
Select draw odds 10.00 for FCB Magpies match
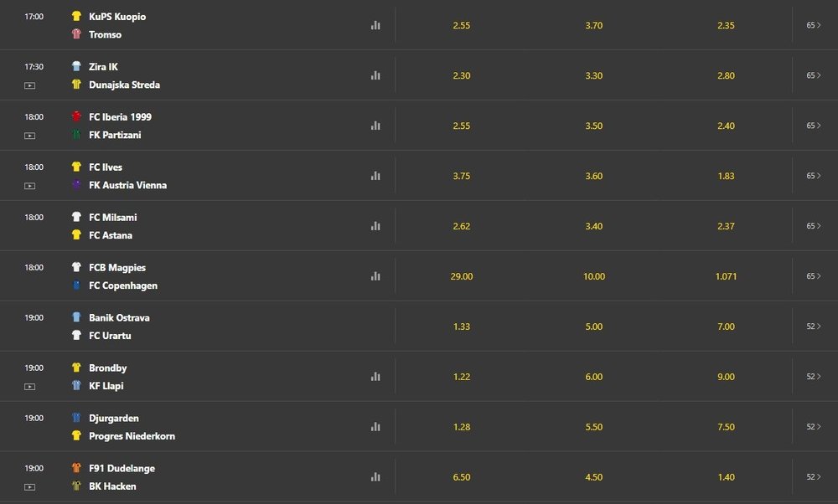(x=594, y=276)
